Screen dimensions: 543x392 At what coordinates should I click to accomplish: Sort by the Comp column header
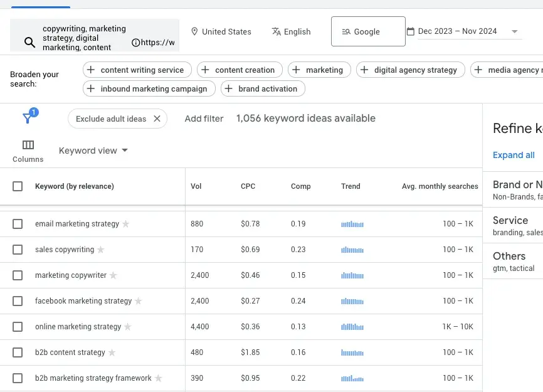click(x=300, y=186)
